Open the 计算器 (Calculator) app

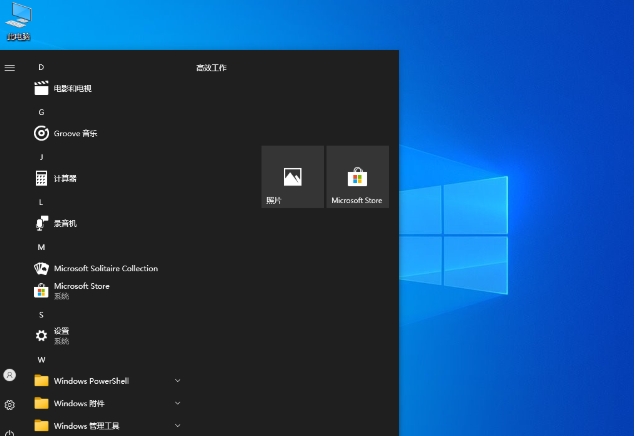click(65, 178)
